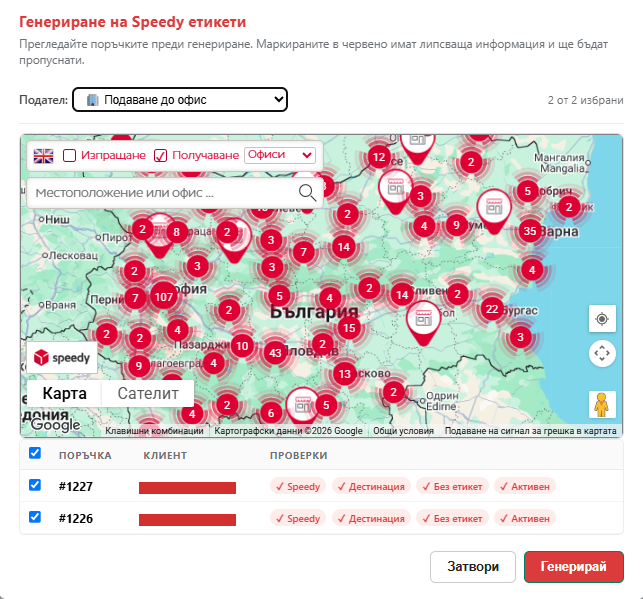
Task: Uncheck order #1227 checkbox
Action: pyautogui.click(x=35, y=485)
